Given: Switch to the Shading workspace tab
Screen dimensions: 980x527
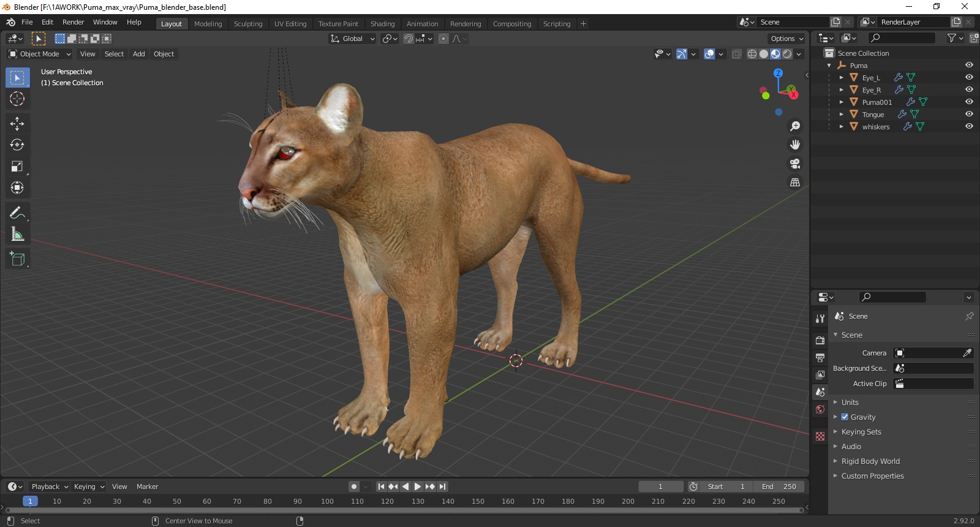Looking at the screenshot, I should point(382,24).
